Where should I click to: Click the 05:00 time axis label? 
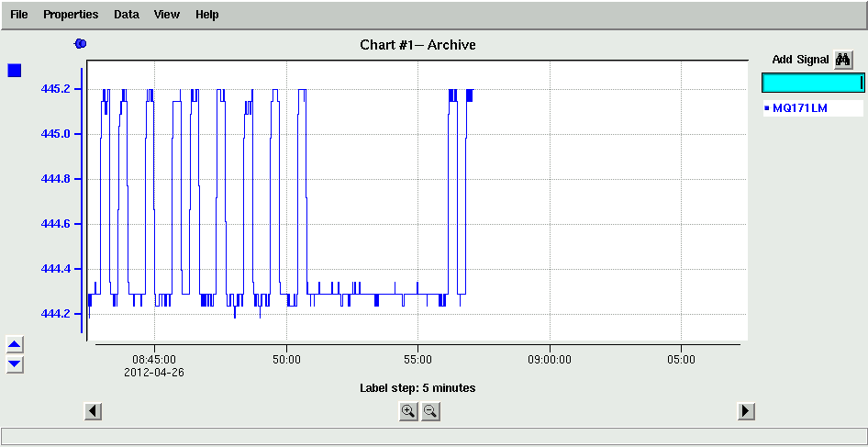click(681, 360)
